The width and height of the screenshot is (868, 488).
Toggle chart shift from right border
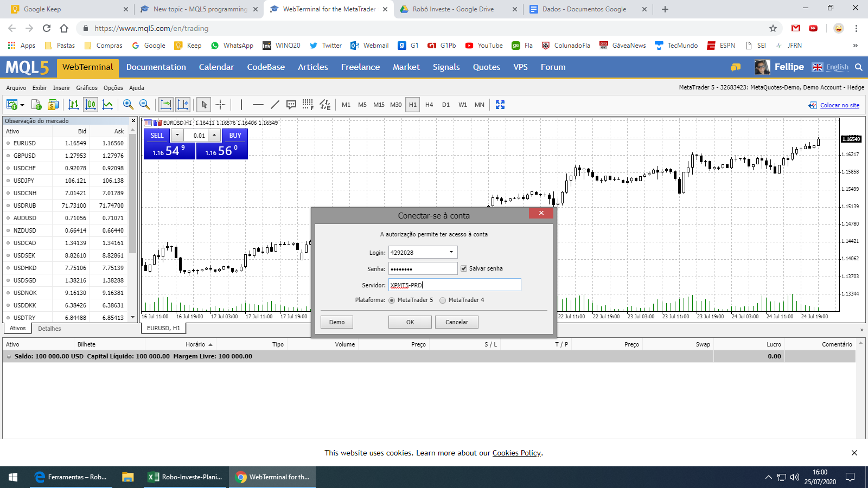click(183, 105)
